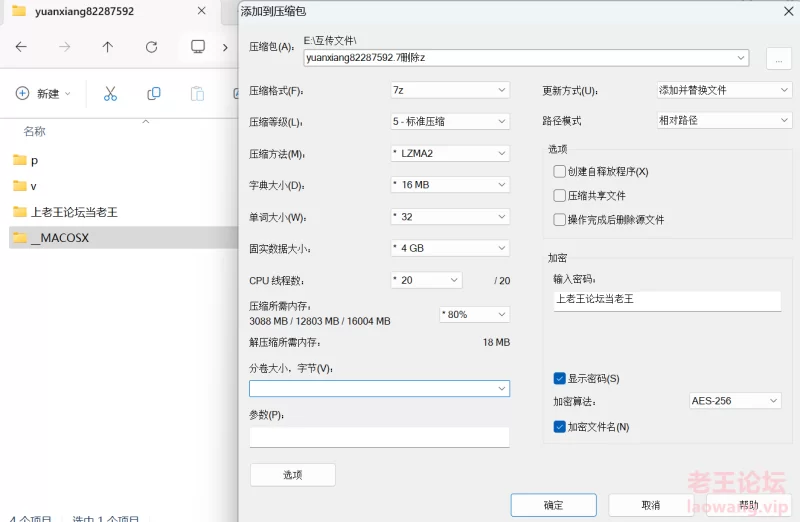Uncheck 加密文件名(N) checkbox
This screenshot has width=800, height=522.
click(559, 427)
